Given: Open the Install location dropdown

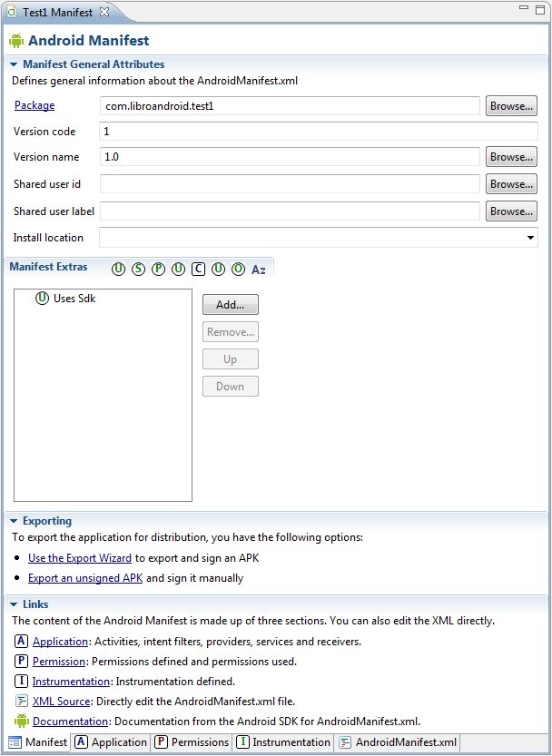Looking at the screenshot, I should (x=530, y=238).
